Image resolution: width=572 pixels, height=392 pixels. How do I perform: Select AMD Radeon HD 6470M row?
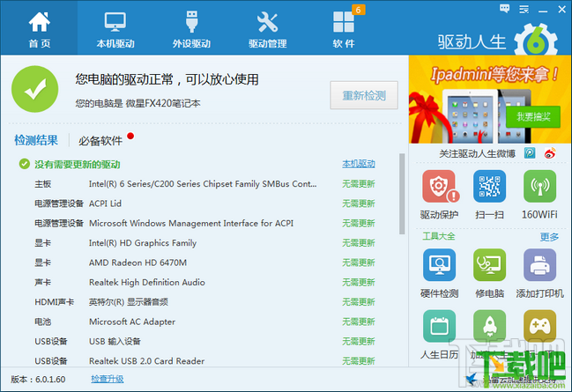click(x=204, y=263)
